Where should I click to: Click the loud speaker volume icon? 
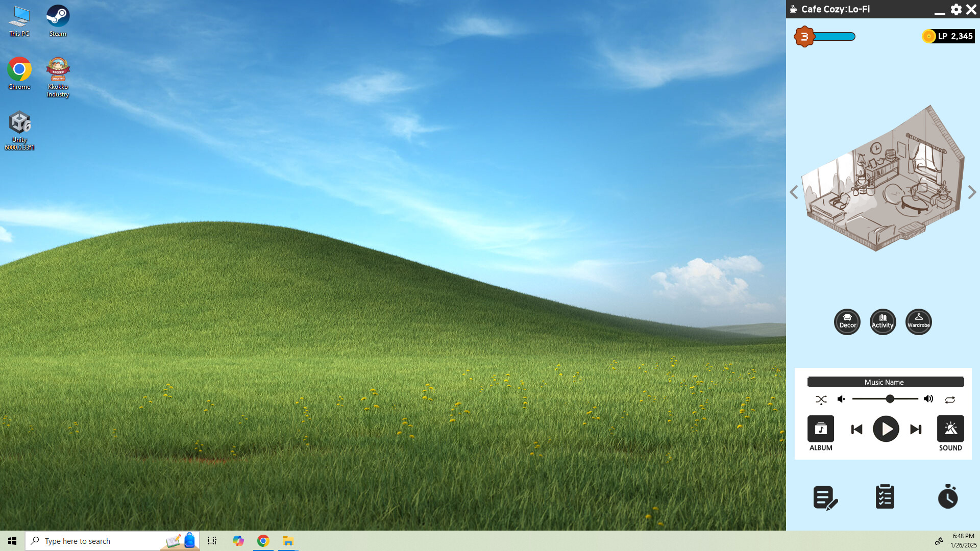[x=928, y=399]
